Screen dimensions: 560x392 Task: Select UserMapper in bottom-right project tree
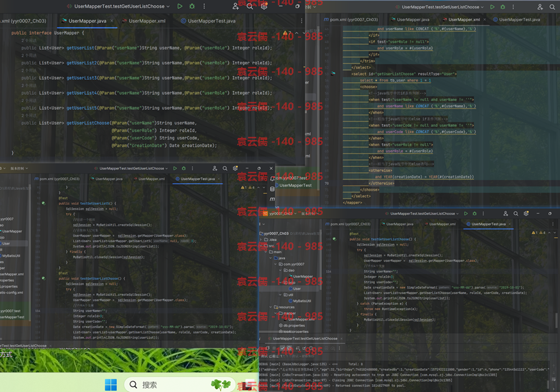(301, 276)
